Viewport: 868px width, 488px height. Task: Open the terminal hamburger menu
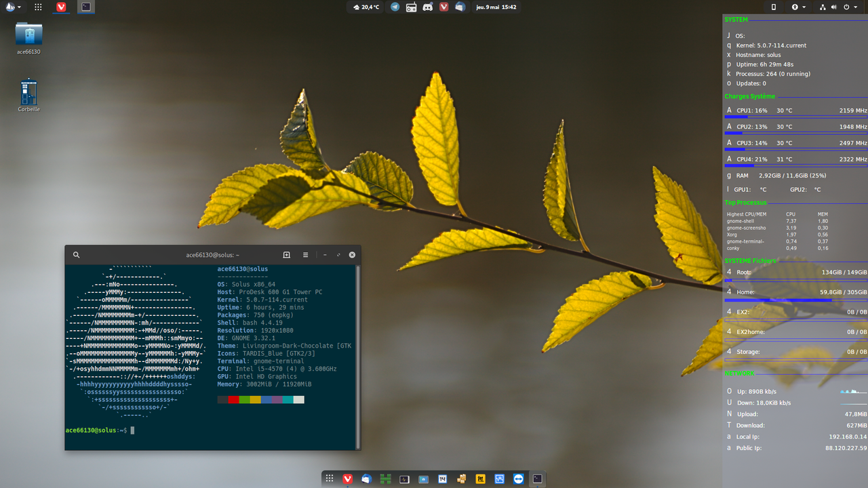[305, 255]
